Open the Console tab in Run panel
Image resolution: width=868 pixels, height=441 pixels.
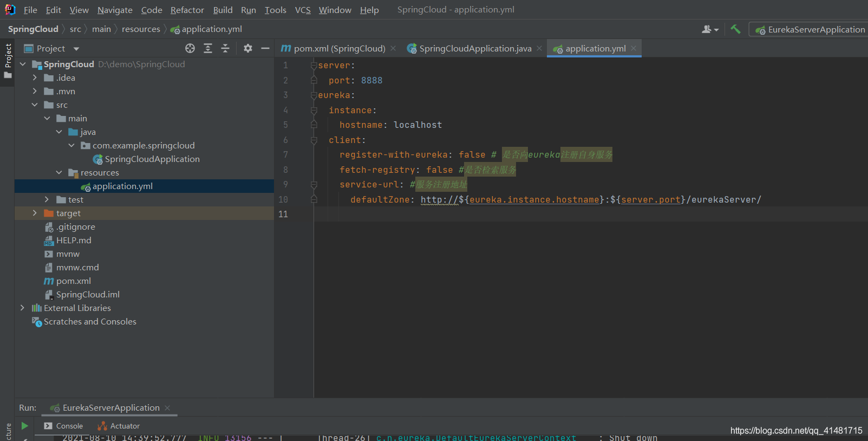(x=63, y=426)
